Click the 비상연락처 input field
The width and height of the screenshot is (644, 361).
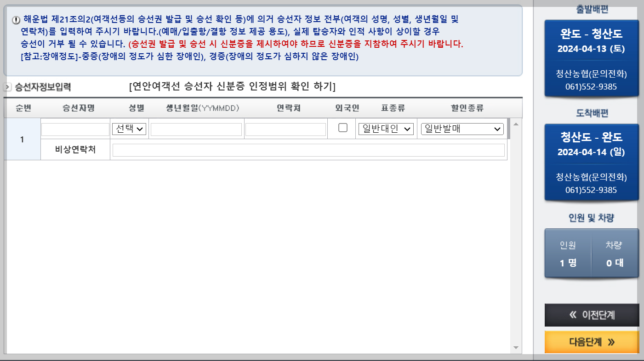coord(308,150)
